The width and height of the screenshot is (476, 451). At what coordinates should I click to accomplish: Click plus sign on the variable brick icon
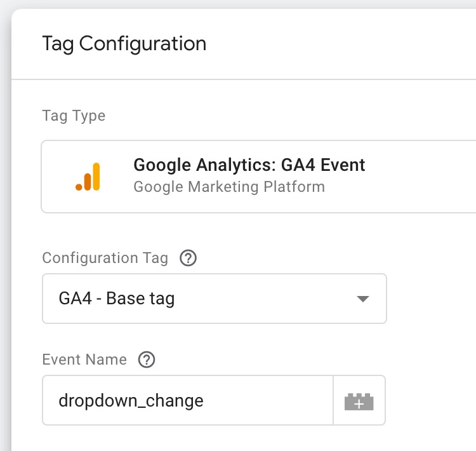click(x=359, y=404)
